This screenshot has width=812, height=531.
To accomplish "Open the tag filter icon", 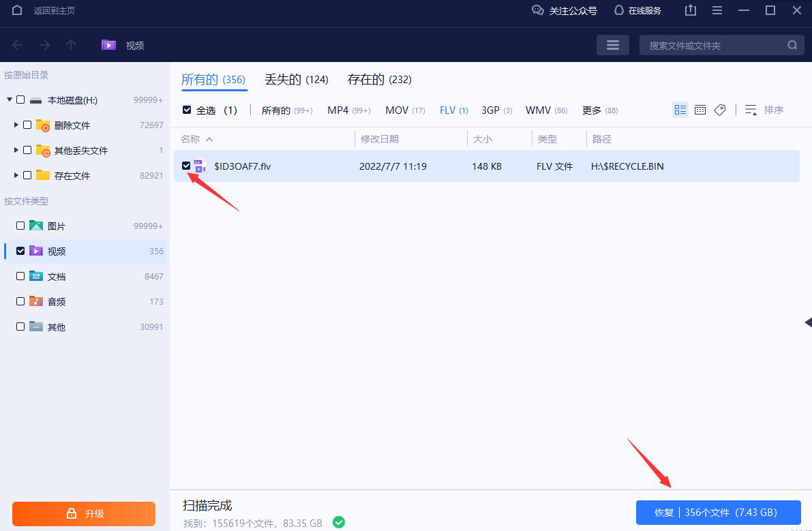I will tap(720, 109).
